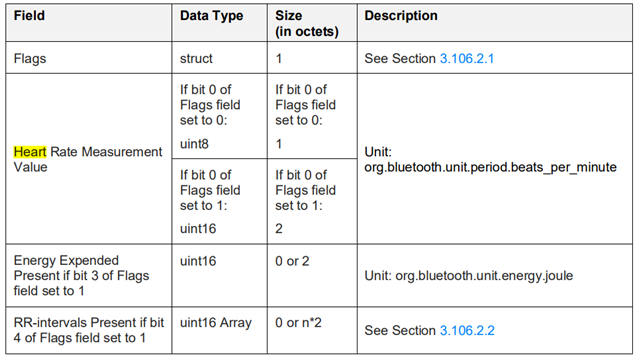Select the Data Type column header
640x360 pixels.
point(220,23)
